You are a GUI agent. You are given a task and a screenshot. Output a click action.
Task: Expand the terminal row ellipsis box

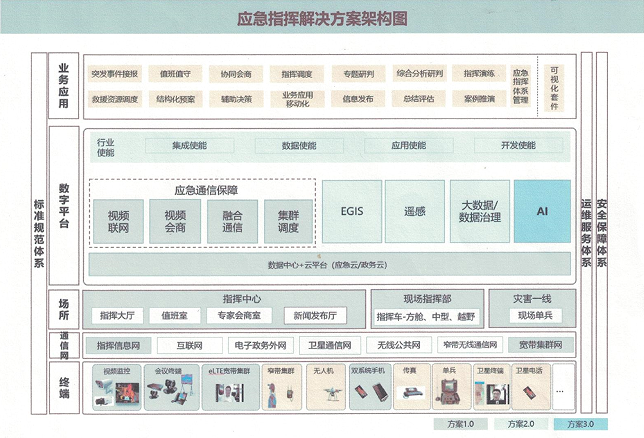pyautogui.click(x=559, y=388)
